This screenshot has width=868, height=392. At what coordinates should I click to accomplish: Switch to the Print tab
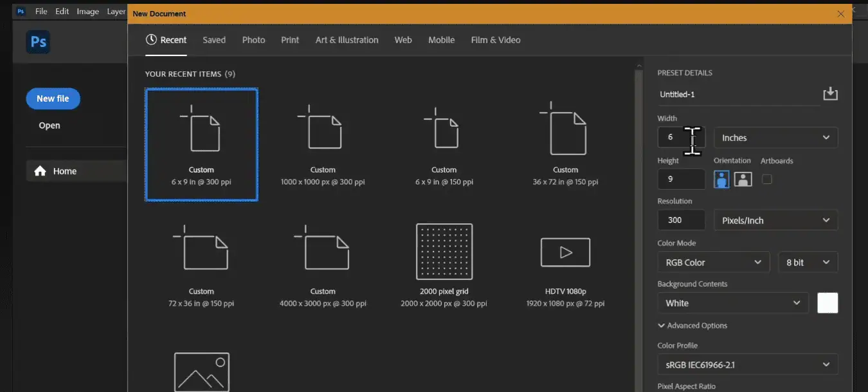coord(290,40)
